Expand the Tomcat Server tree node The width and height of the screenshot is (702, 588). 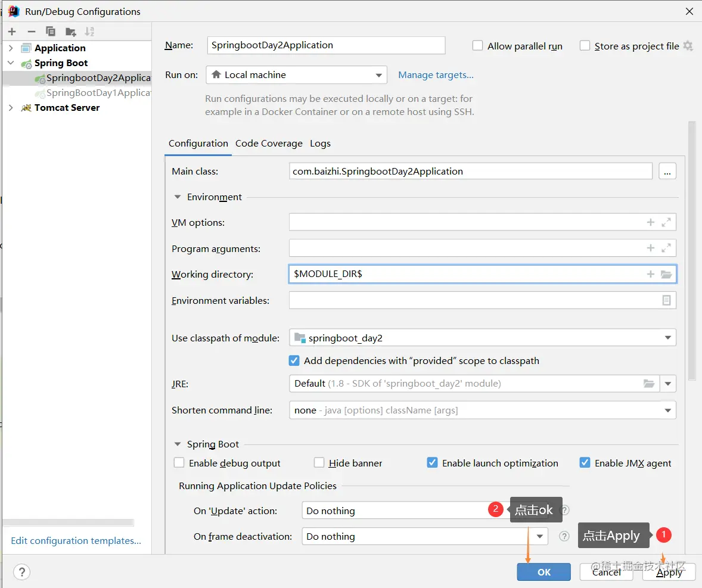point(11,107)
